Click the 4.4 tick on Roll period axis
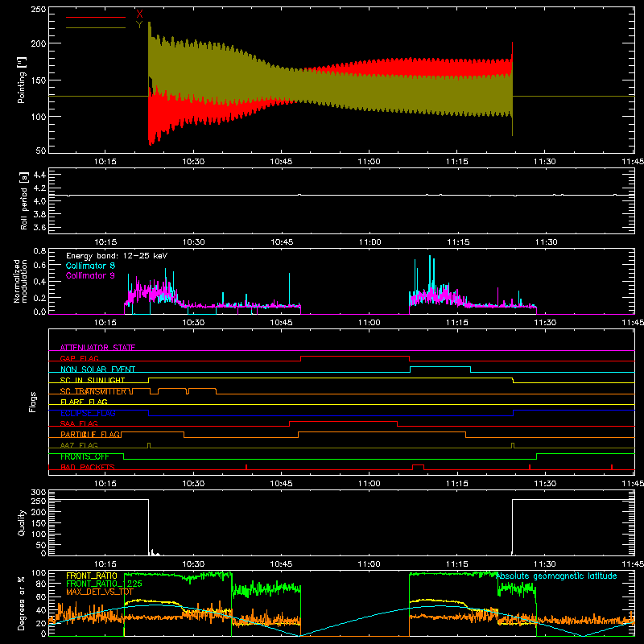Image resolution: width=644 pixels, height=644 pixels. coord(39,175)
